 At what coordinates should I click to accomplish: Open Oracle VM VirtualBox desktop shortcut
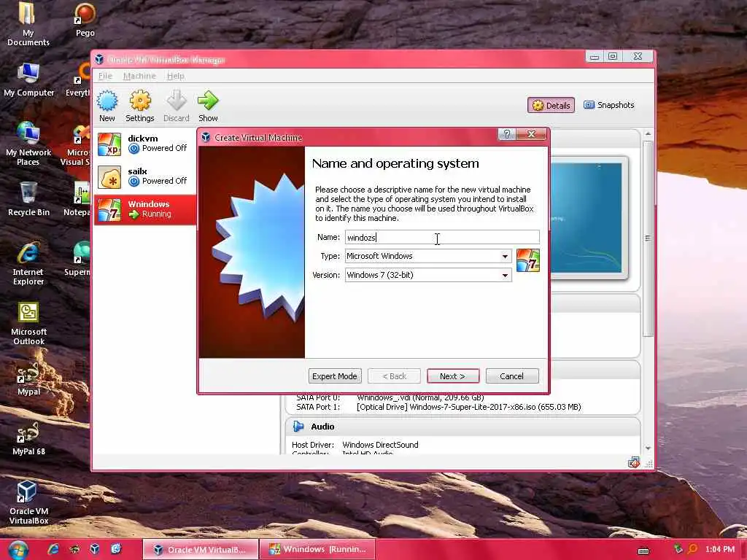(x=28, y=503)
